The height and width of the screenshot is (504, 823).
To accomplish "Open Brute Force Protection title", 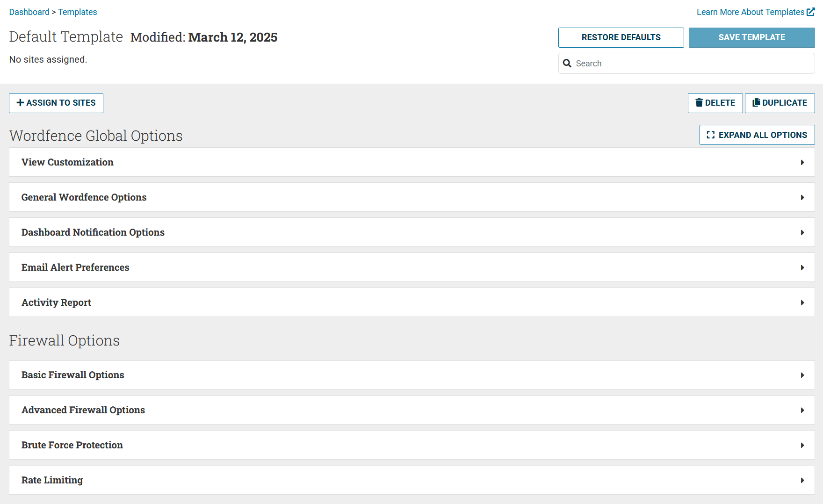I will (72, 445).
